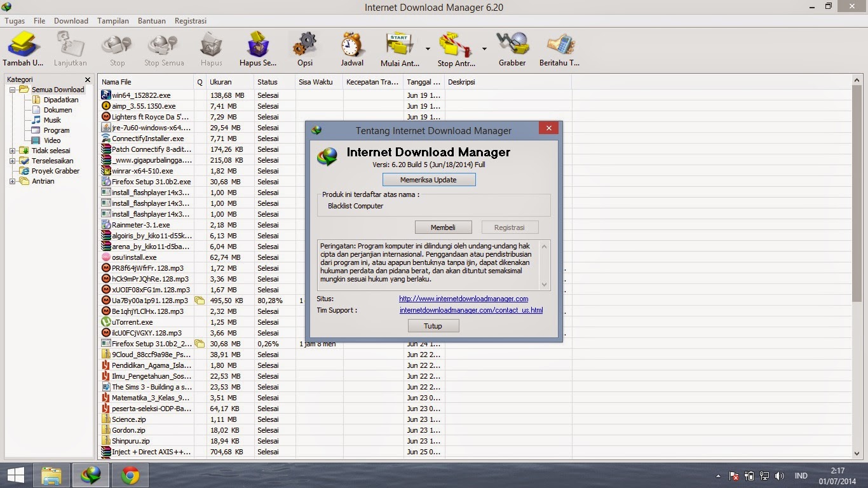Click the Deskripsi column header

tap(508, 82)
